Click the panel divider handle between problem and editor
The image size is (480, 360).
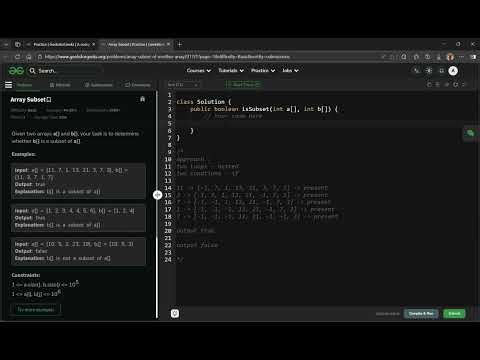click(157, 195)
